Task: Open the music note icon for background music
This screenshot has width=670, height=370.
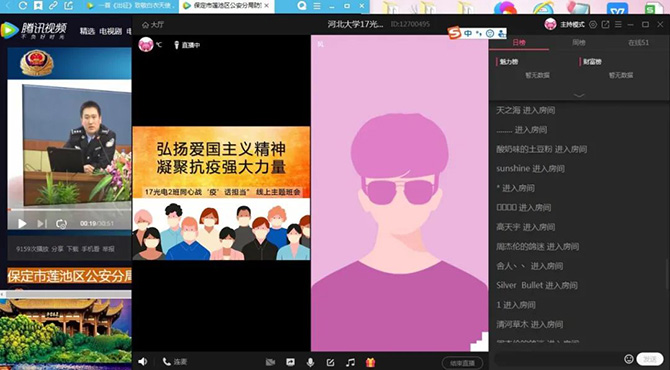Action: pyautogui.click(x=350, y=362)
